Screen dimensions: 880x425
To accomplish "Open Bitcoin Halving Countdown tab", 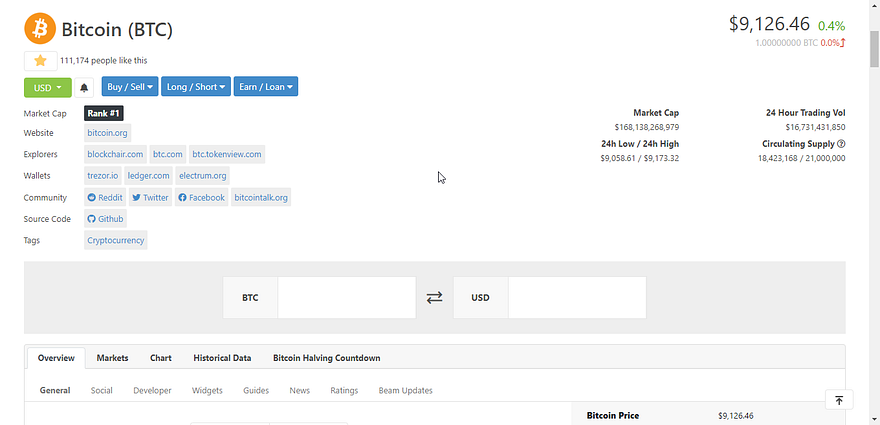I will pos(327,358).
